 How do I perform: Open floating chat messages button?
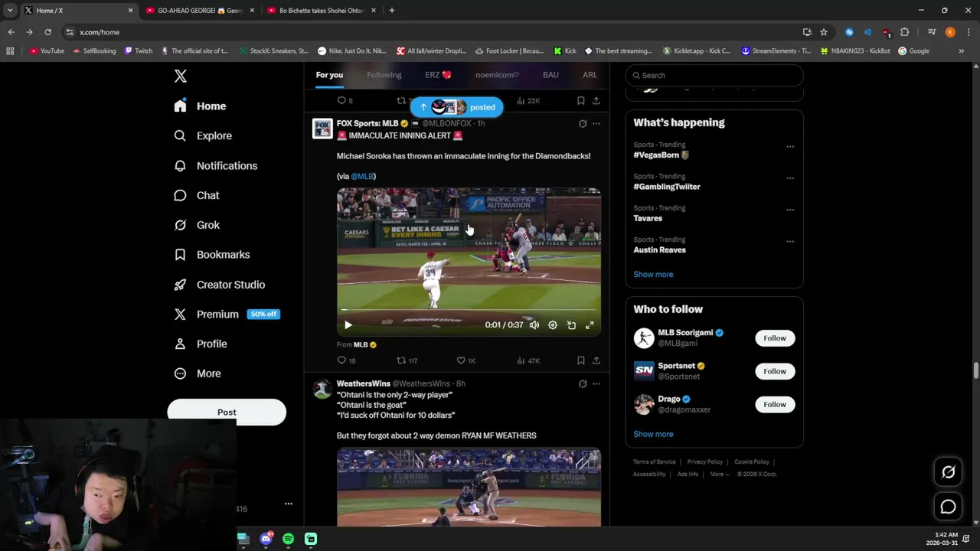948,507
